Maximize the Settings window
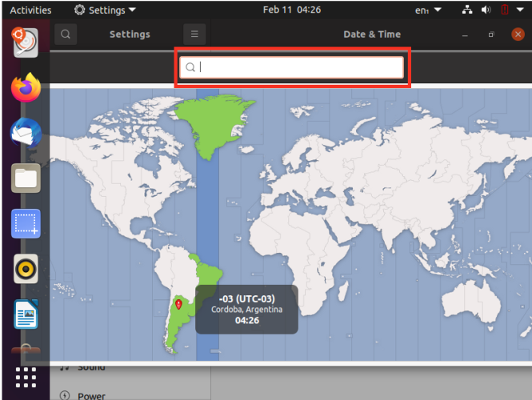 pyautogui.click(x=491, y=34)
